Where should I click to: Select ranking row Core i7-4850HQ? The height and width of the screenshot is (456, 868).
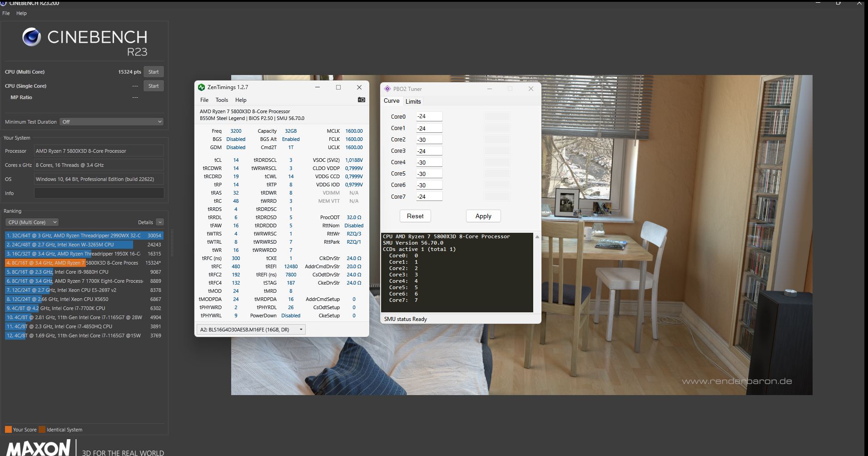click(84, 326)
